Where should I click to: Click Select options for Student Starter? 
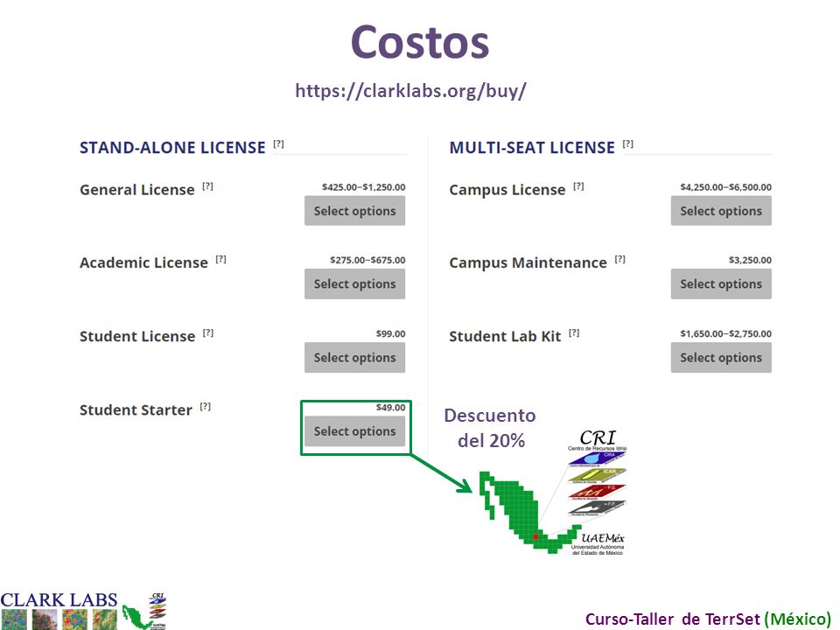tap(354, 431)
